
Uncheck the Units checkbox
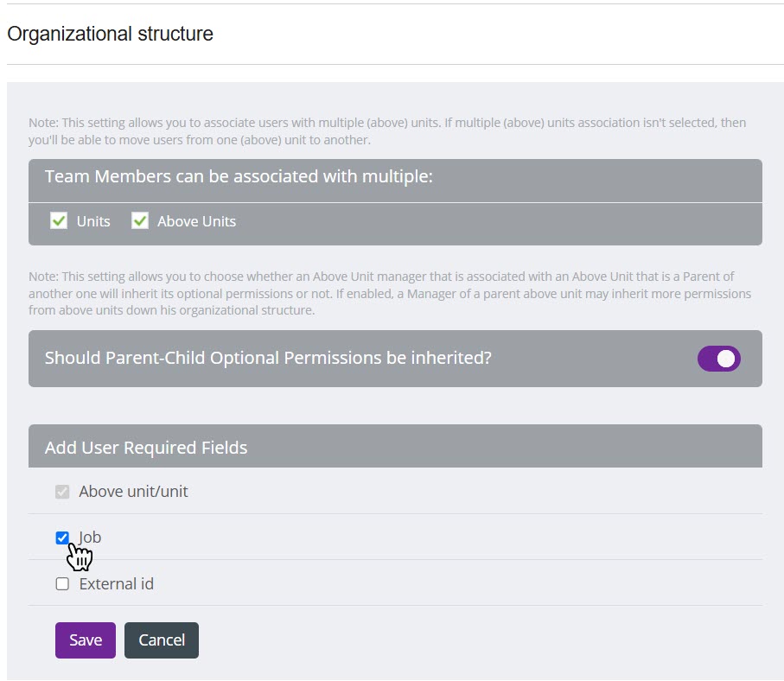click(x=59, y=221)
